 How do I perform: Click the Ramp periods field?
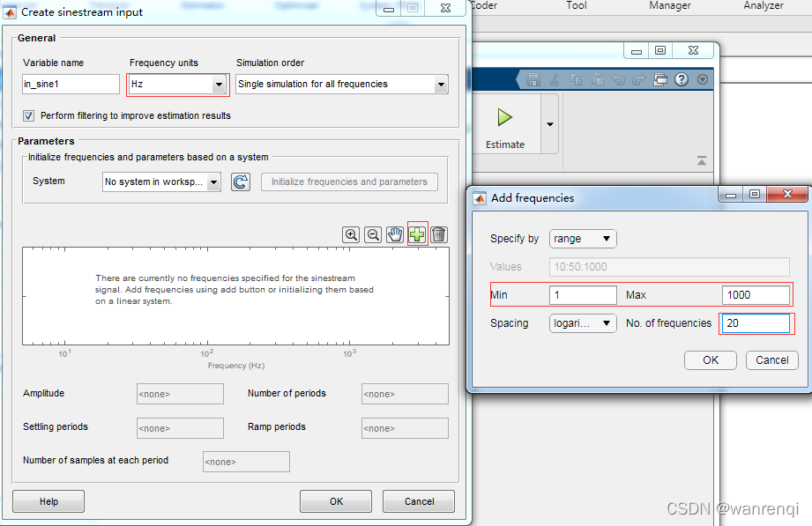(405, 428)
